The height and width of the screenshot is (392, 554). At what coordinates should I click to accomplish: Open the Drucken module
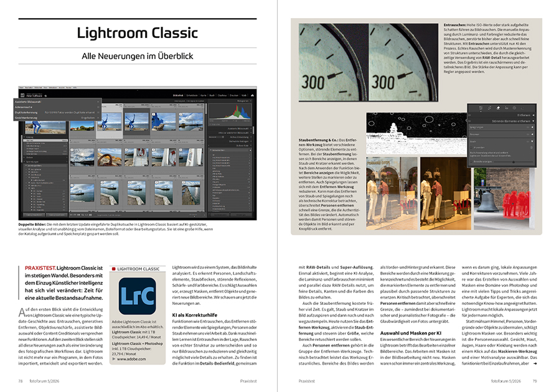click(234, 95)
